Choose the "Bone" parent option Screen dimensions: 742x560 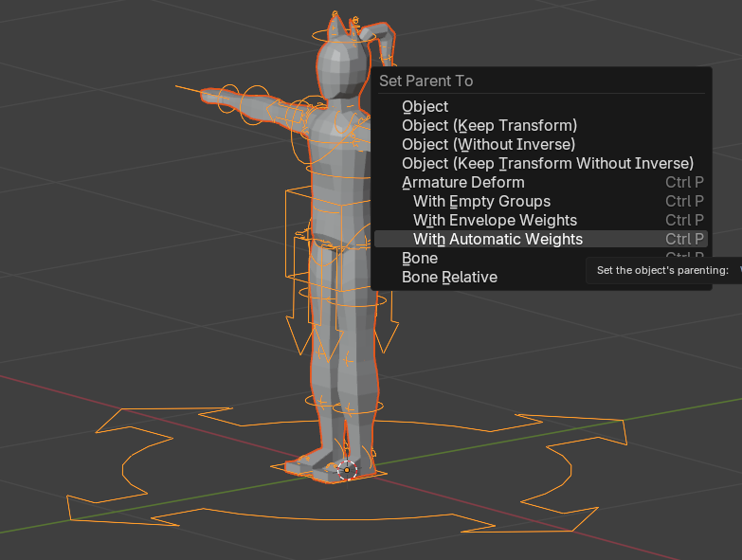click(x=420, y=259)
